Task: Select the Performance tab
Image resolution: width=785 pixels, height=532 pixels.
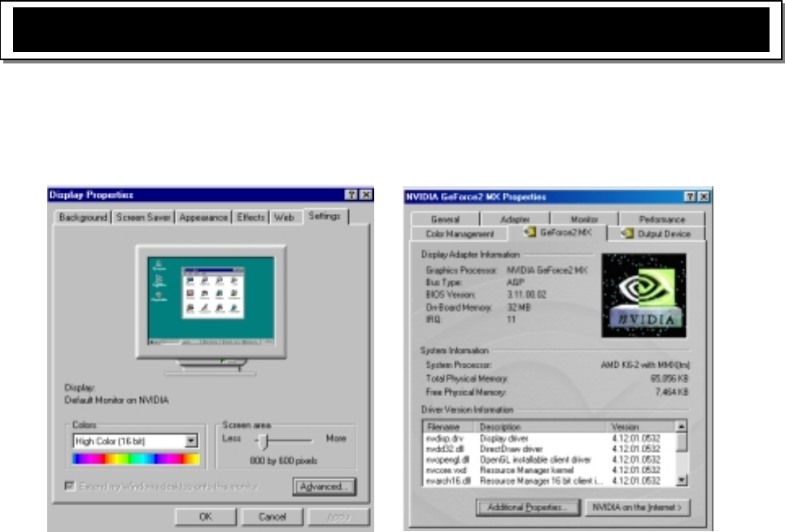Action: coord(662,219)
